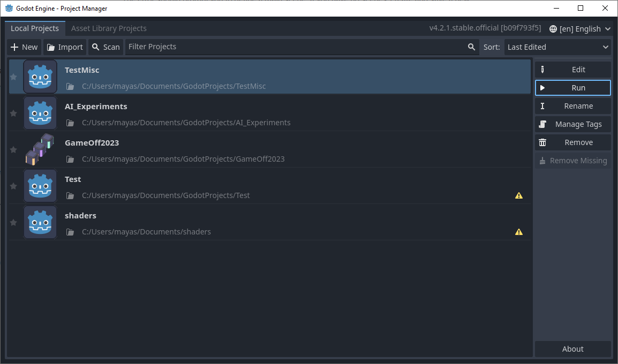This screenshot has height=364, width=618.
Task: Click the GameOff2023 cubes project icon
Action: 40,150
